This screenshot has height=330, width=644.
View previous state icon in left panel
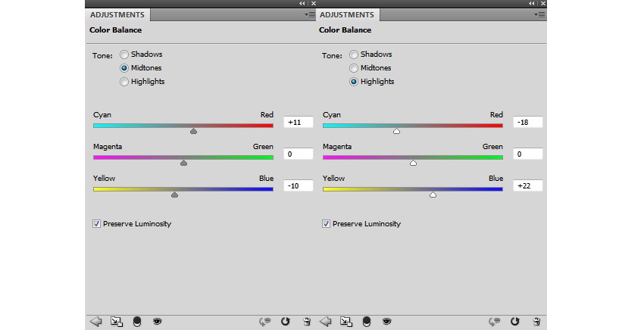(x=265, y=322)
